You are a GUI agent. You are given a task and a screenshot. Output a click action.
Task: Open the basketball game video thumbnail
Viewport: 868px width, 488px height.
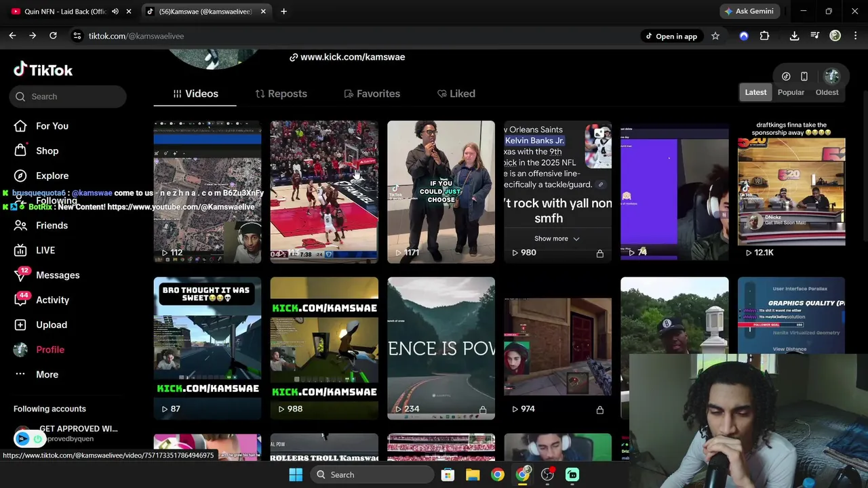coord(324,192)
